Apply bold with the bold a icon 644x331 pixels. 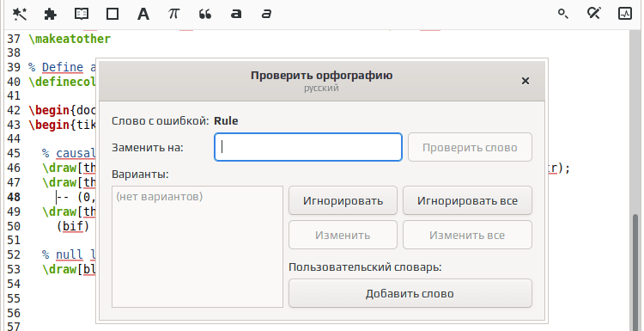click(236, 15)
